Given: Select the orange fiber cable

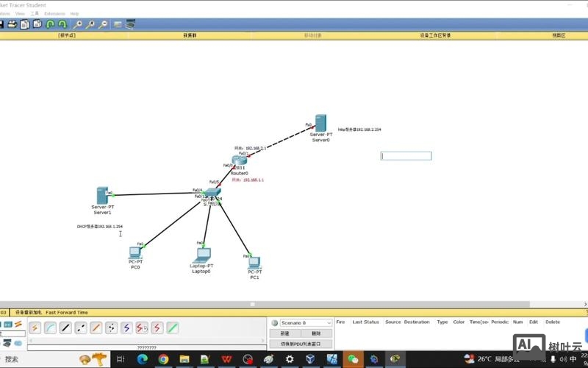Looking at the screenshot, I should coord(96,328).
